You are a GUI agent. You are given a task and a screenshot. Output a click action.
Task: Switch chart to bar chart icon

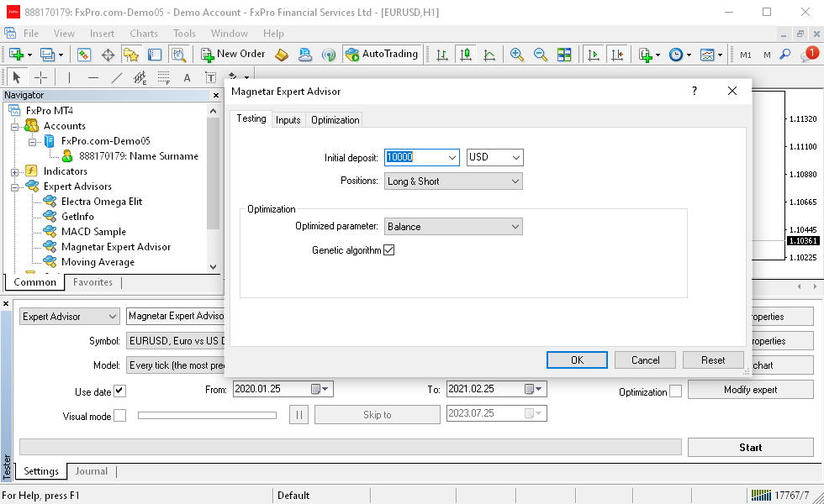pyautogui.click(x=442, y=55)
